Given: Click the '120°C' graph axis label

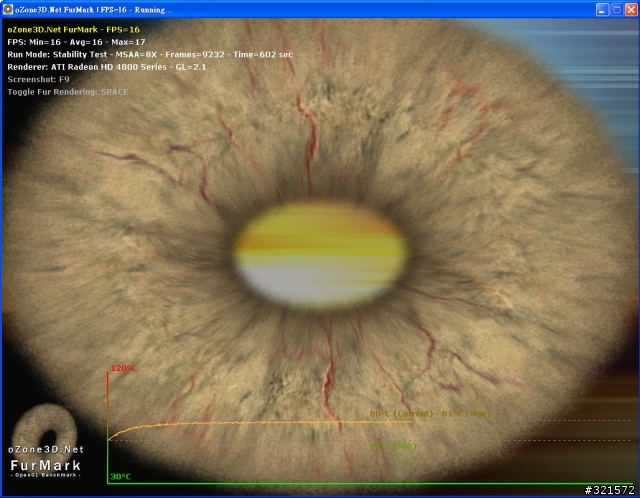Looking at the screenshot, I should click(123, 368).
